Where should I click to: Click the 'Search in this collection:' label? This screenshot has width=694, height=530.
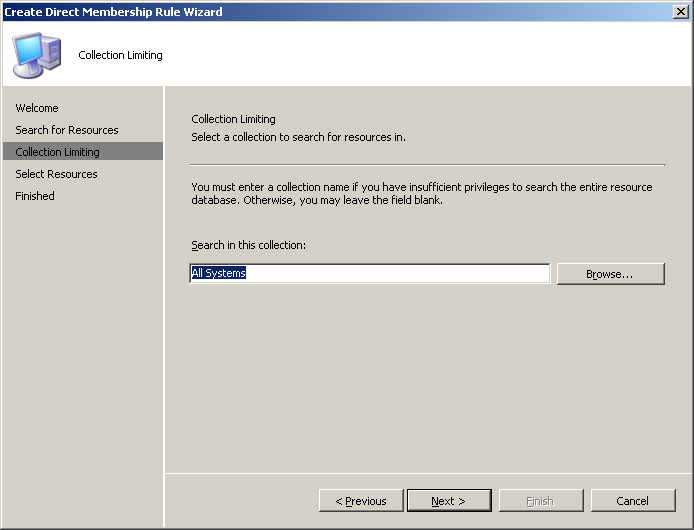pos(248,245)
